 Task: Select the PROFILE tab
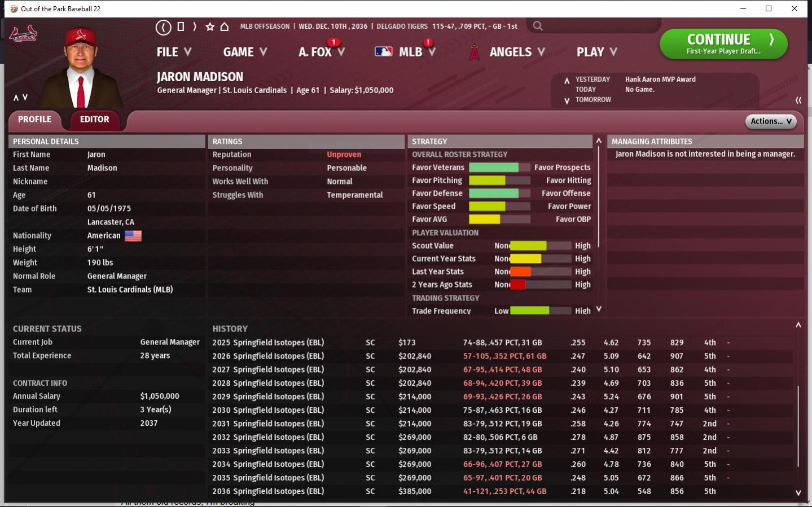coord(34,120)
